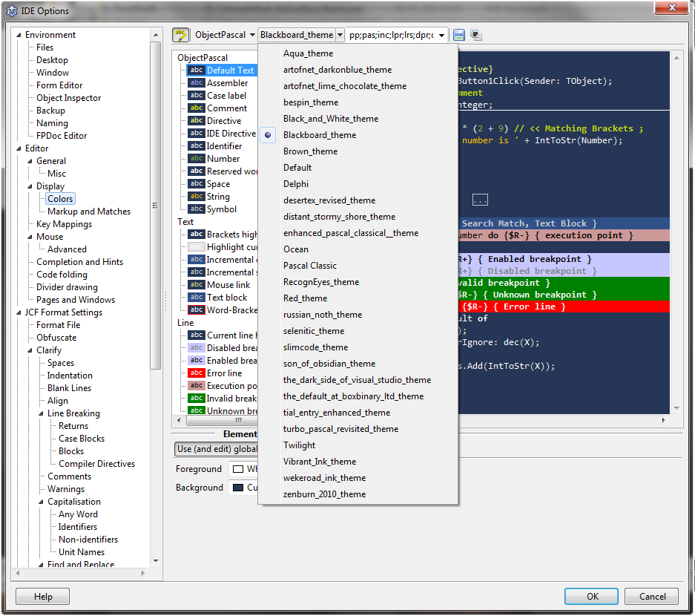Click the green abc icon for Invalid breakpoint
Viewport: 695px width, 616px height.
point(197,399)
